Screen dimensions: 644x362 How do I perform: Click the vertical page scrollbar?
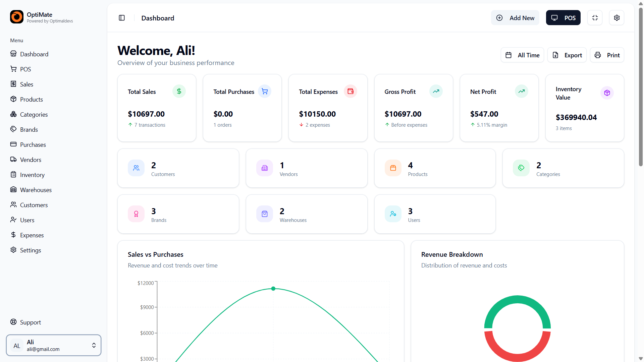click(641, 87)
